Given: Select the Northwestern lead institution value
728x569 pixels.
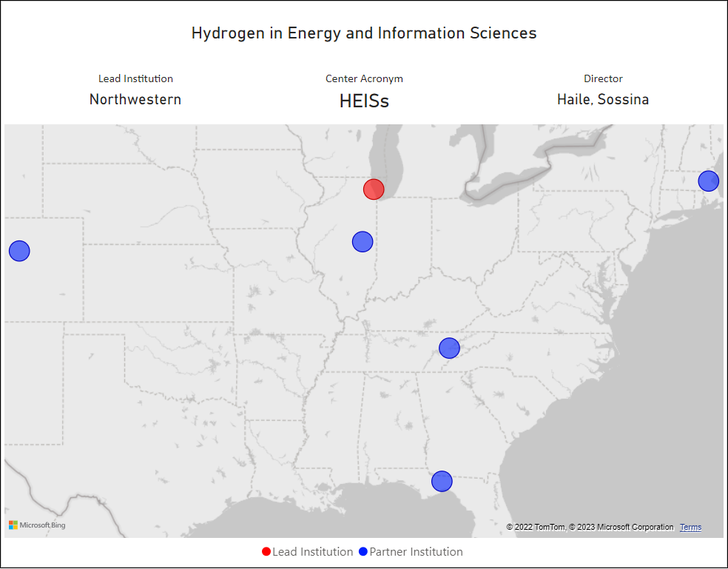Looking at the screenshot, I should 135,99.
